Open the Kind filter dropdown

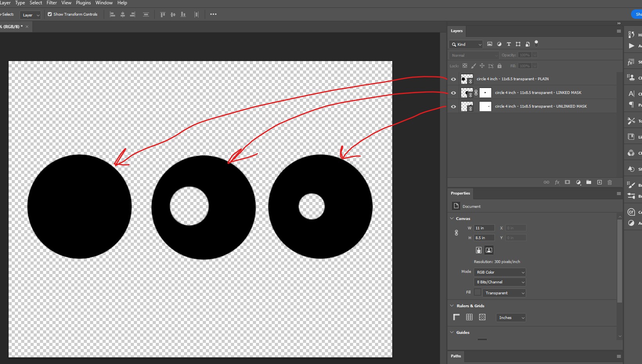pyautogui.click(x=465, y=44)
